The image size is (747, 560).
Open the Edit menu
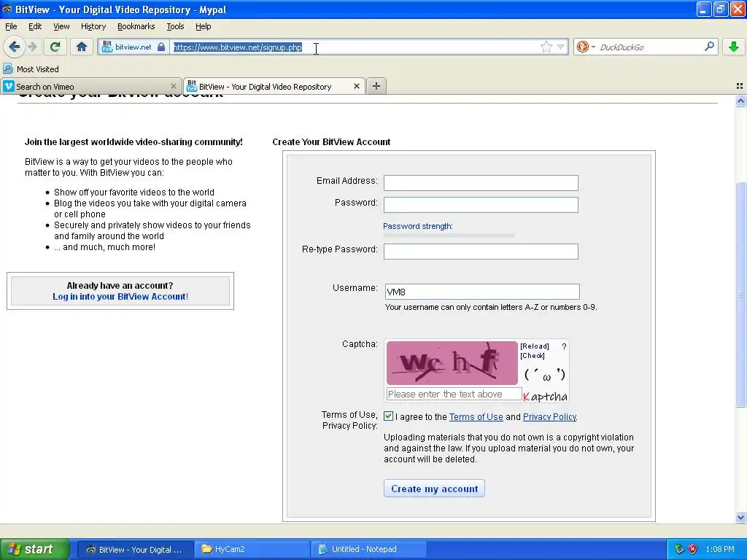35,26
